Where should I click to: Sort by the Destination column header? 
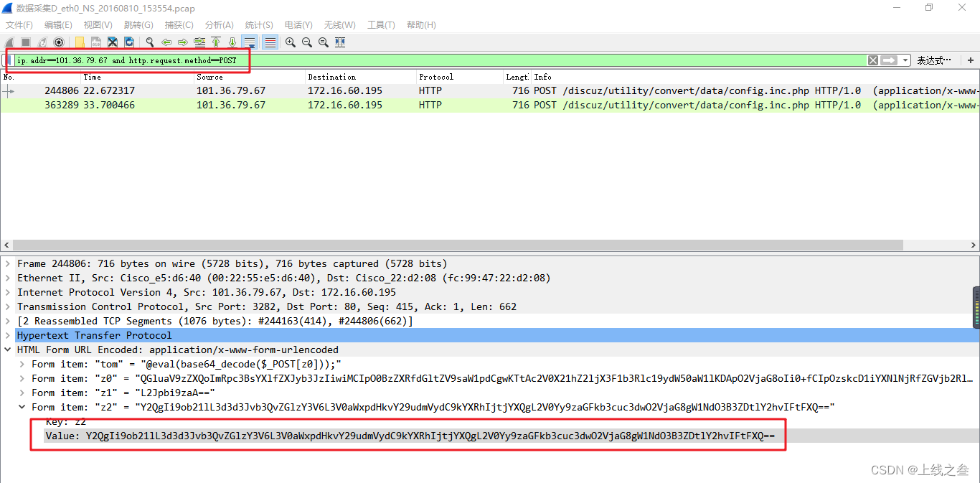[360, 77]
